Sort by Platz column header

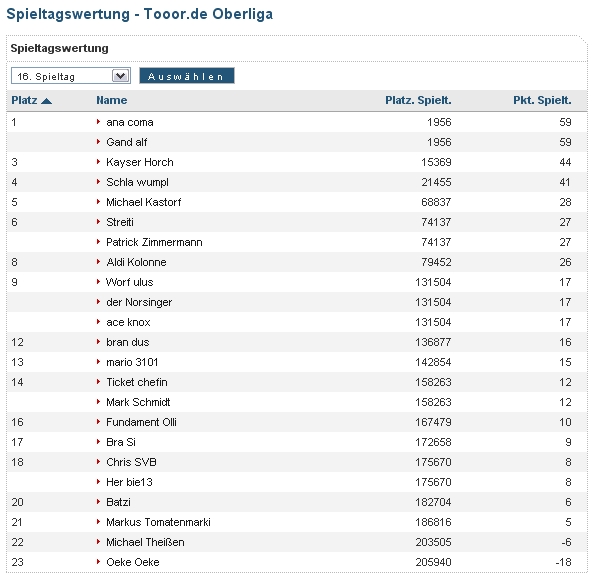coord(24,100)
